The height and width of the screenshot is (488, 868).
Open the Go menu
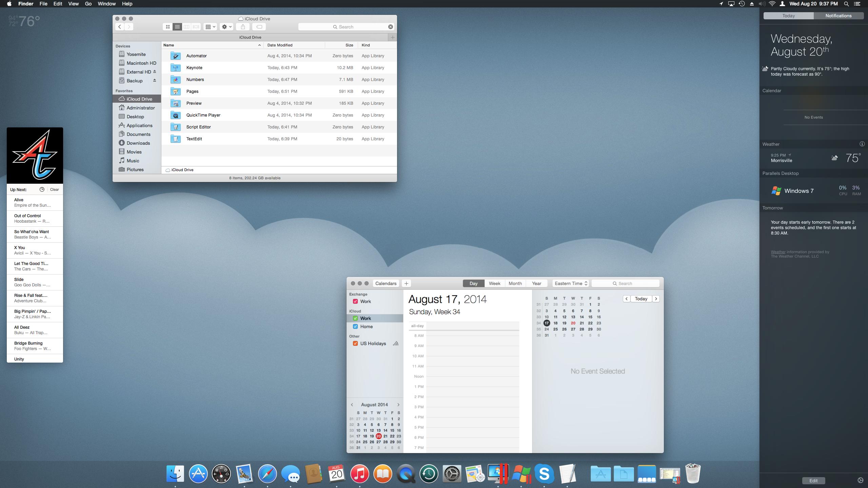pyautogui.click(x=88, y=4)
